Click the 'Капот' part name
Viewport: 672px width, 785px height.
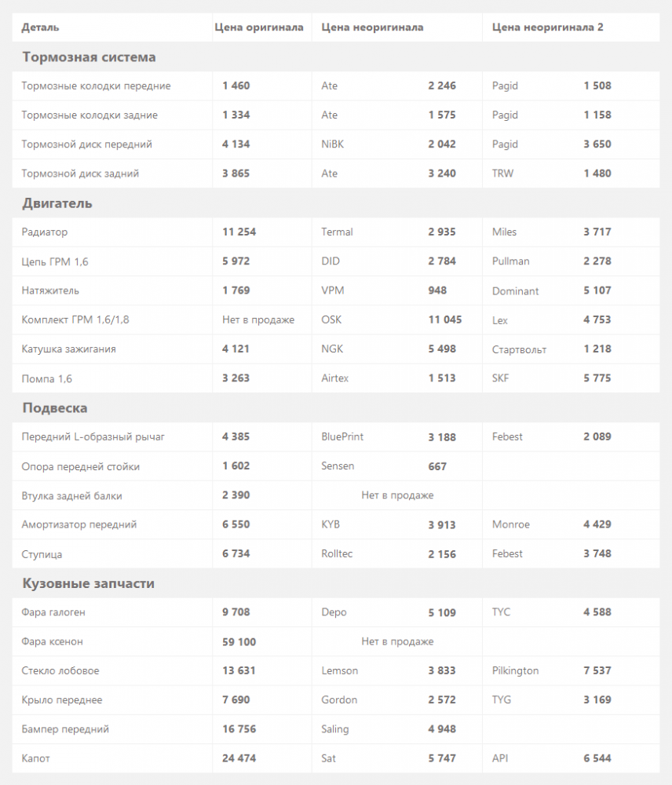tap(36, 759)
